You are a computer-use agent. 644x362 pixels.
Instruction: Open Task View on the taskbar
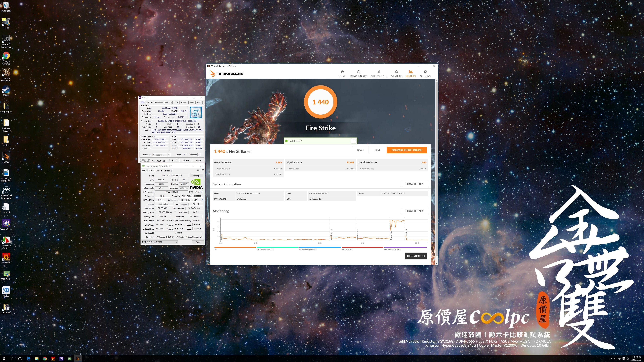20,358
